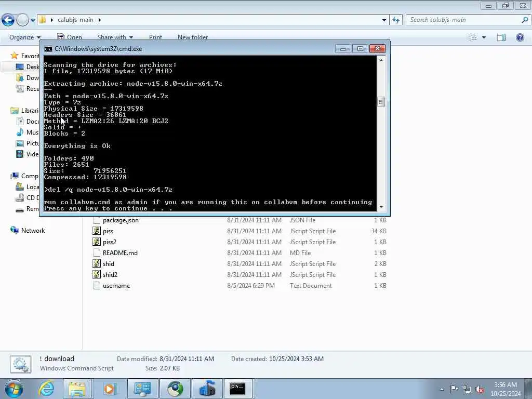Click the refresh button beside the address bar
532x399 pixels.
click(x=396, y=20)
